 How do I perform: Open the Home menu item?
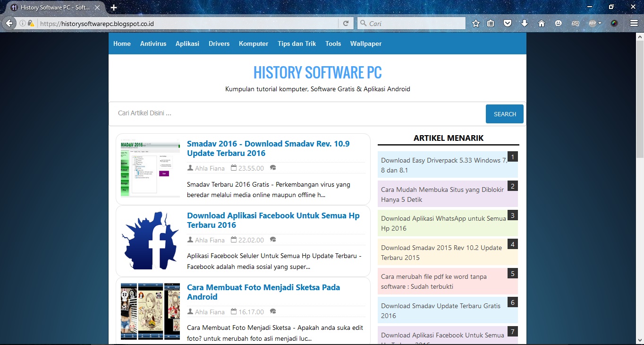click(122, 43)
